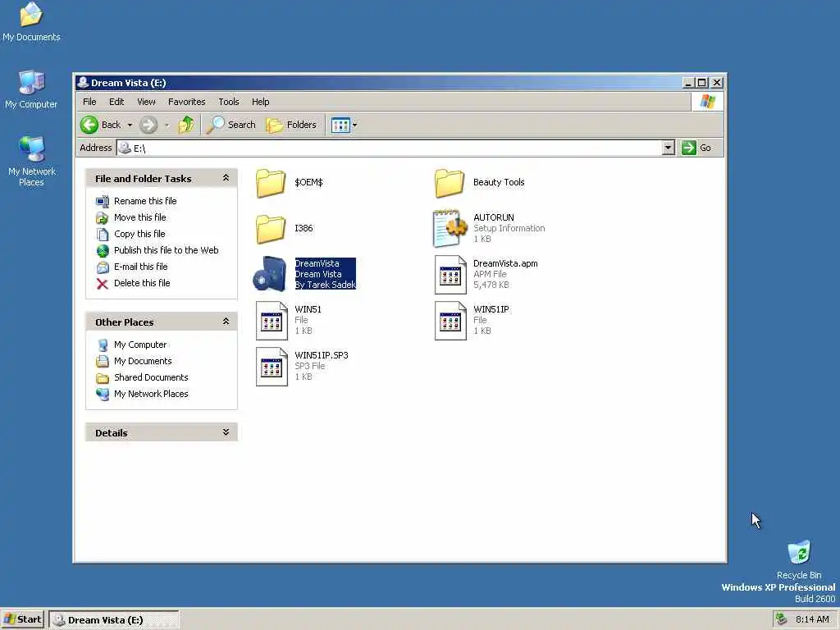Viewport: 840px width, 630px height.
Task: Collapse the Other Places panel
Action: pos(226,322)
